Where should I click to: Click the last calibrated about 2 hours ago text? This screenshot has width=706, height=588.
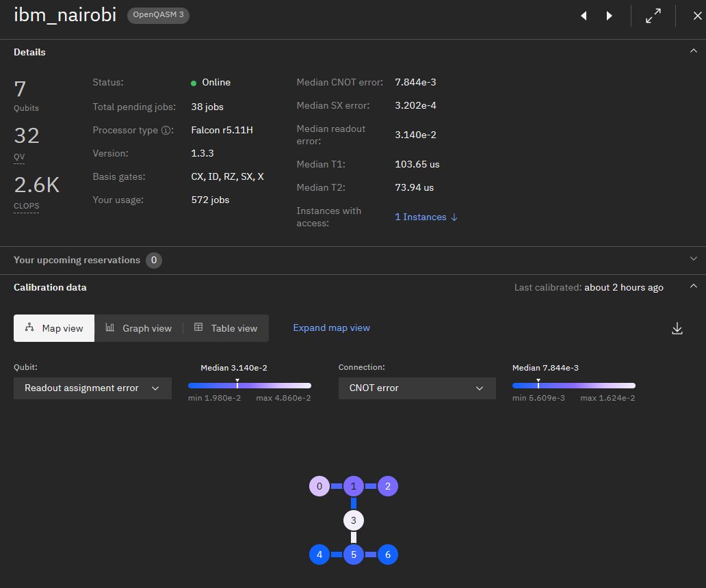pos(624,287)
